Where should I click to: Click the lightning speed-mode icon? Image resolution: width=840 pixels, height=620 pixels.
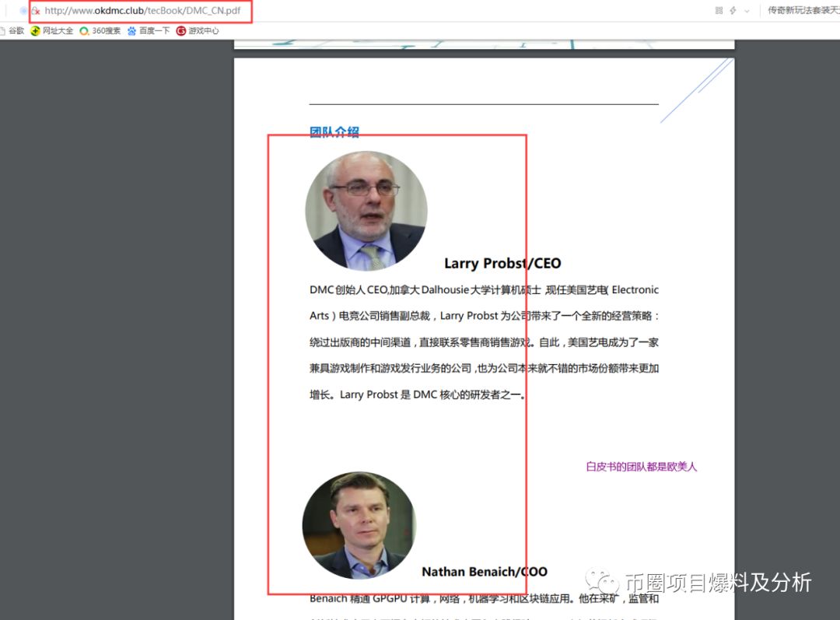pos(733,10)
